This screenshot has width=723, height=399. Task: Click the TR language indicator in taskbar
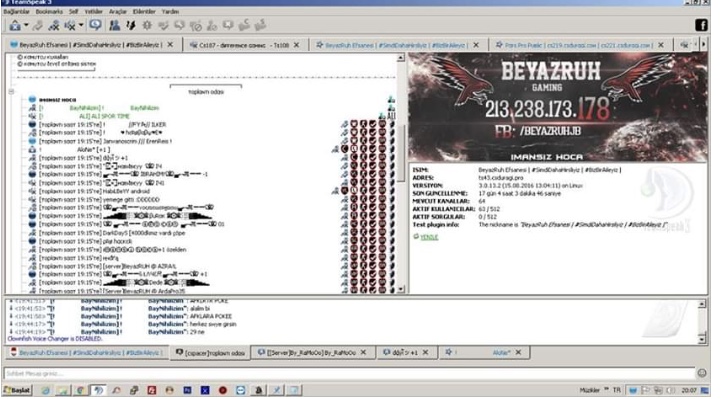pos(616,390)
